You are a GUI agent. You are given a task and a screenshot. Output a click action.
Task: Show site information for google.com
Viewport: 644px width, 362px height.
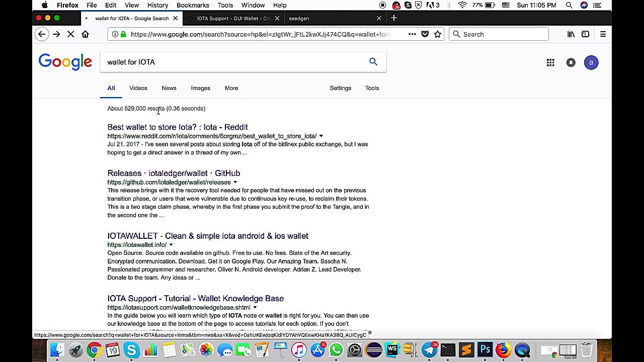pos(115,34)
